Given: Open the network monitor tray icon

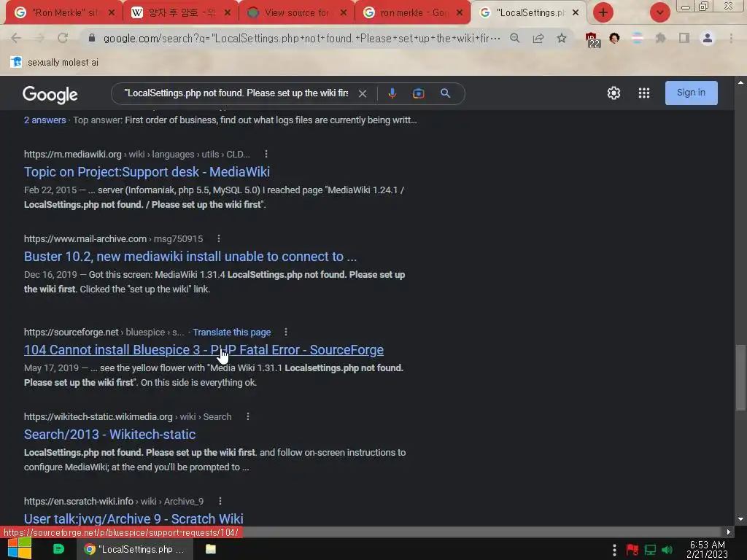Looking at the screenshot, I should coord(650,550).
